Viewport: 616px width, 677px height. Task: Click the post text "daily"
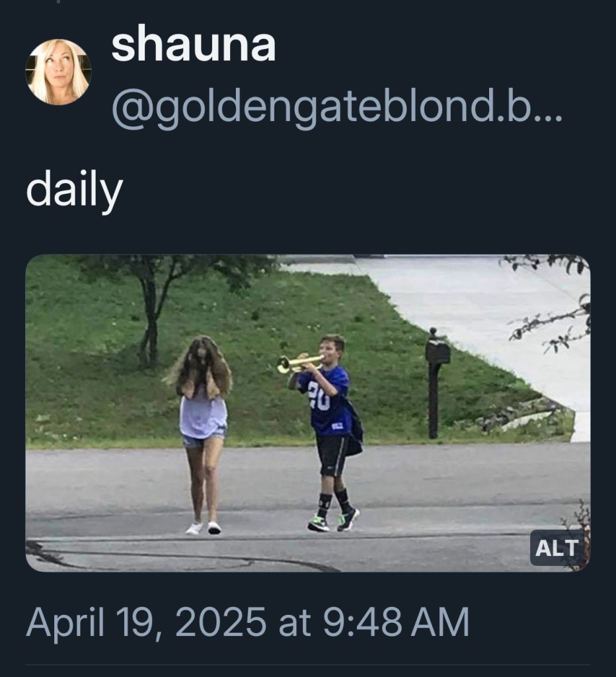[75, 191]
